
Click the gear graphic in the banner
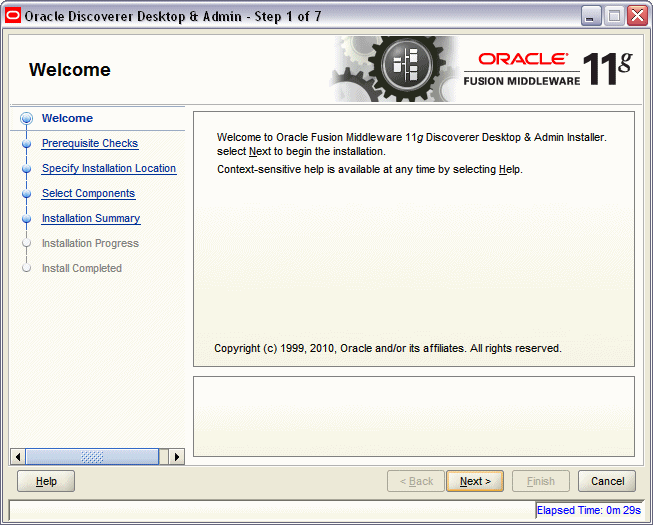tap(394, 69)
